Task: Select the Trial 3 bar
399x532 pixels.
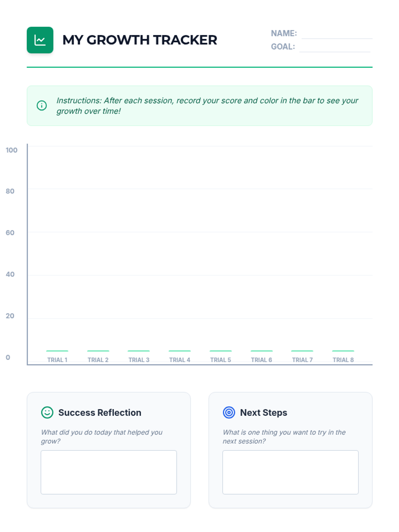Action: (139, 351)
